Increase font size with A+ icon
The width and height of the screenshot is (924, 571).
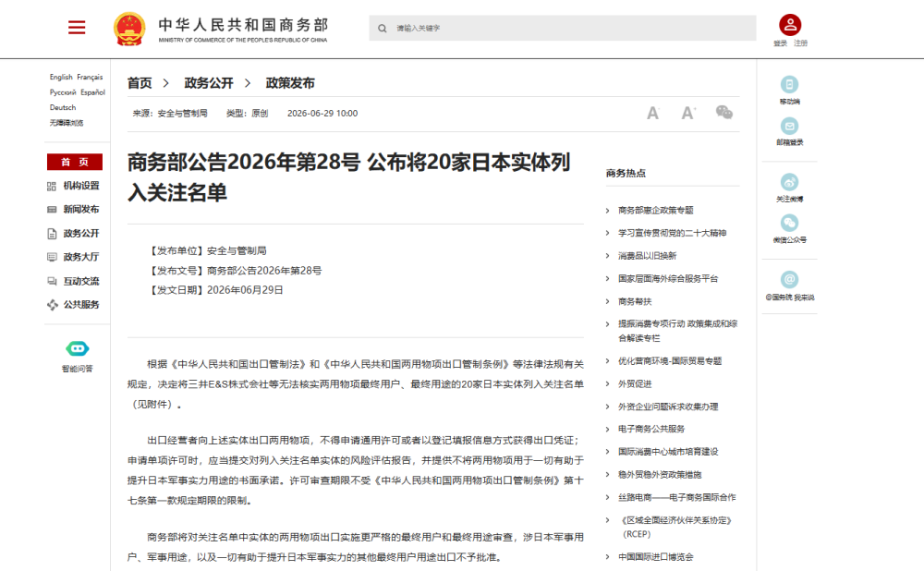(688, 113)
